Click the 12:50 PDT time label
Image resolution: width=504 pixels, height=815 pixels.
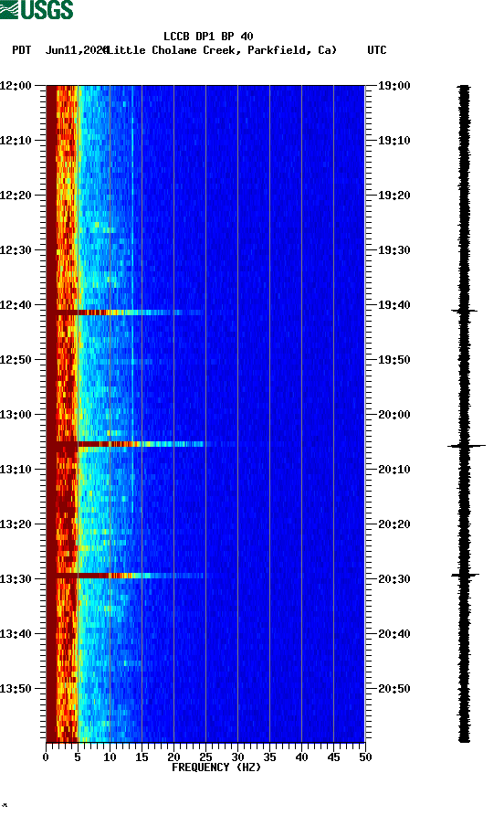coord(16,360)
